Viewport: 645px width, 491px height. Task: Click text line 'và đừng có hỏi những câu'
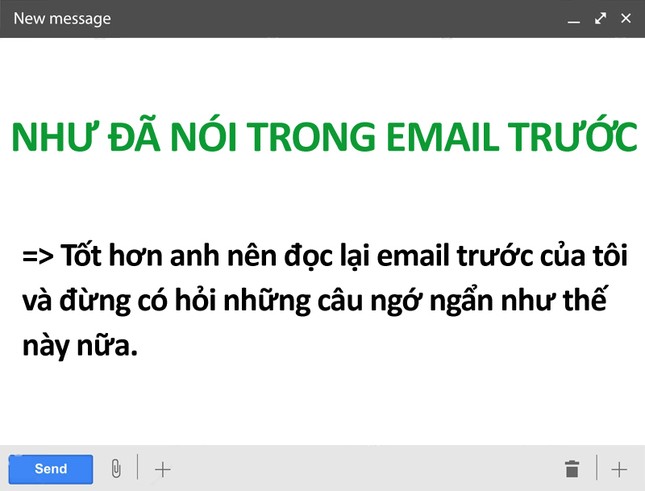click(315, 301)
